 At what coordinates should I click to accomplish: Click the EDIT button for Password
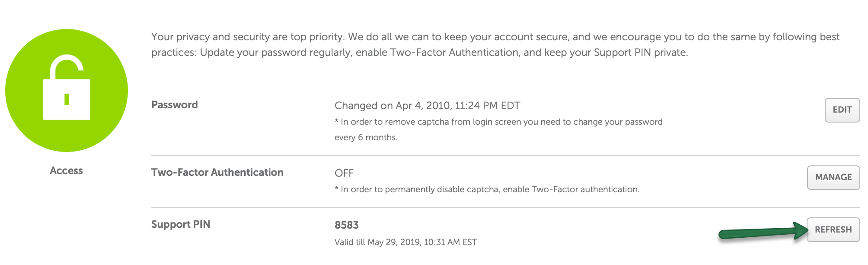(x=842, y=110)
